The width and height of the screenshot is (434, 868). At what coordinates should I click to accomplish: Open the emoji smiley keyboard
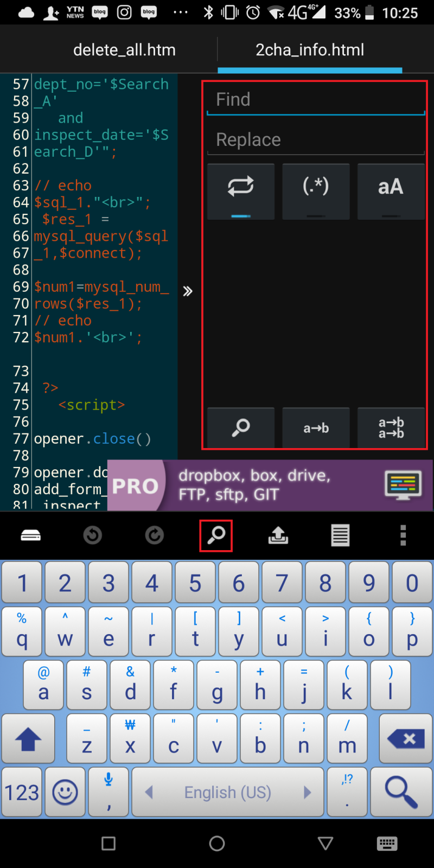pos(65,792)
